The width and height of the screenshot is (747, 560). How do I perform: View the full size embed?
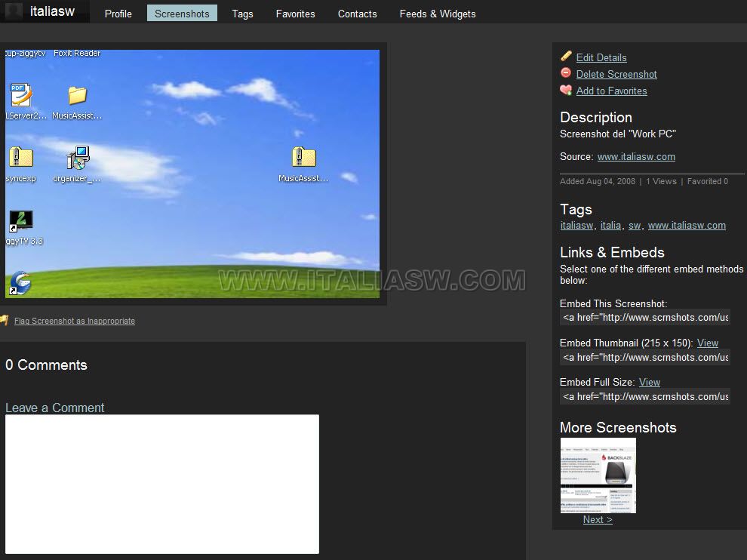click(x=650, y=382)
